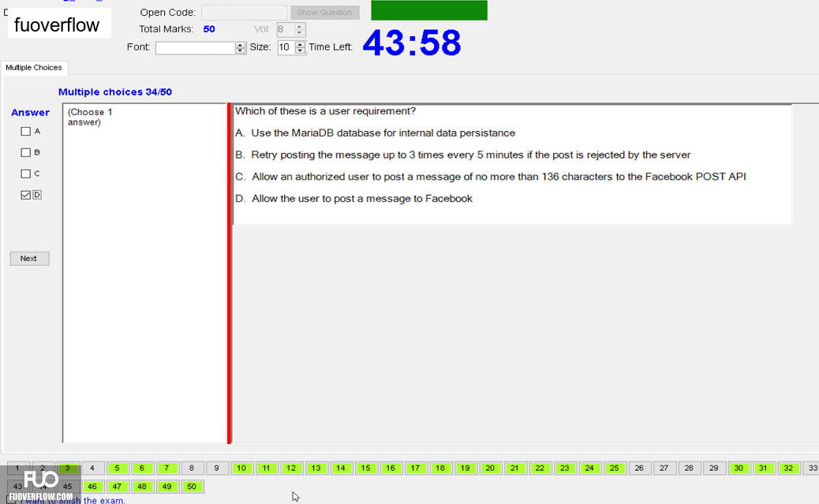Click option text 'Allow the user to post a message to Facebook'
Image resolution: width=819 pixels, height=504 pixels.
tap(362, 199)
